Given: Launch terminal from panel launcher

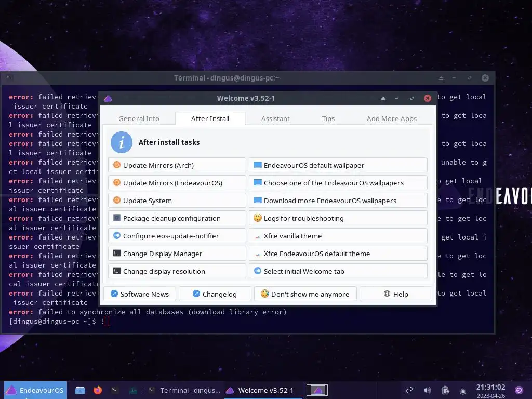Looking at the screenshot, I should click(115, 390).
